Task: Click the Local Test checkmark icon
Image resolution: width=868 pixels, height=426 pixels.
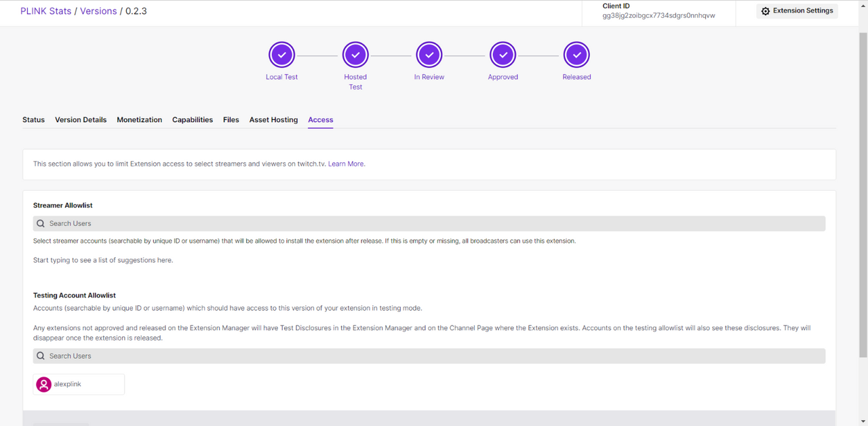Action: [x=281, y=54]
